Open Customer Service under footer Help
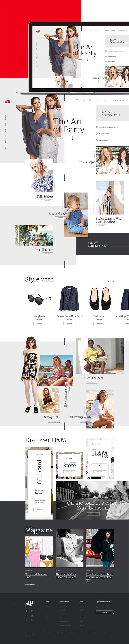129x644 pixels. tap(84, 606)
